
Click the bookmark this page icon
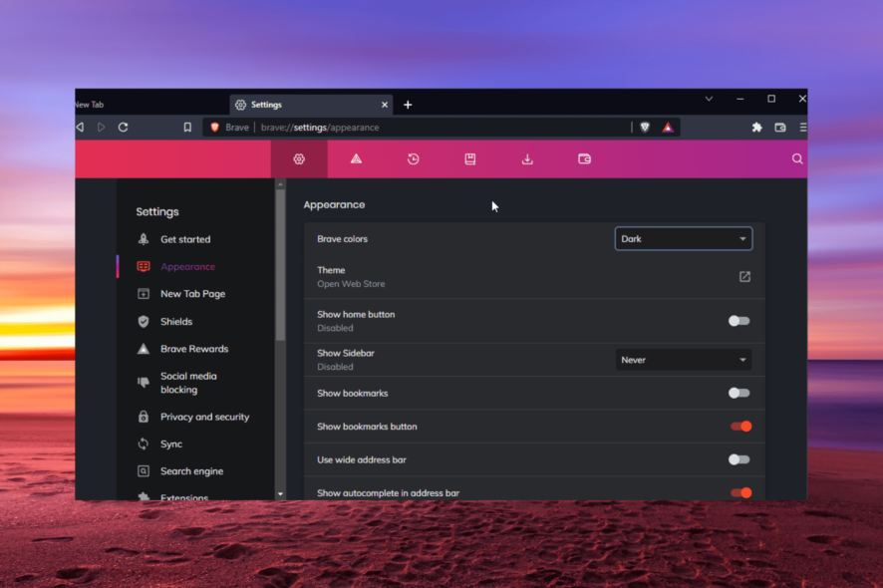(x=187, y=128)
